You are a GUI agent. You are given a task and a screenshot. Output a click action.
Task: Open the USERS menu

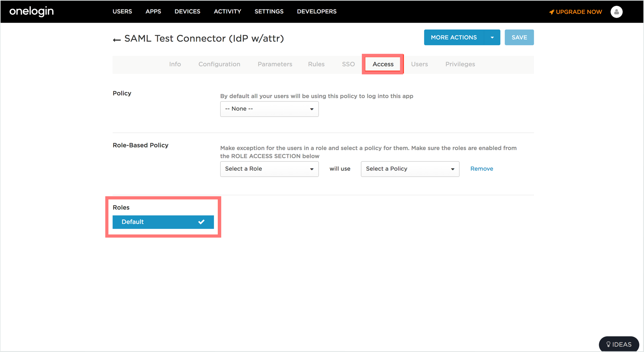click(122, 11)
